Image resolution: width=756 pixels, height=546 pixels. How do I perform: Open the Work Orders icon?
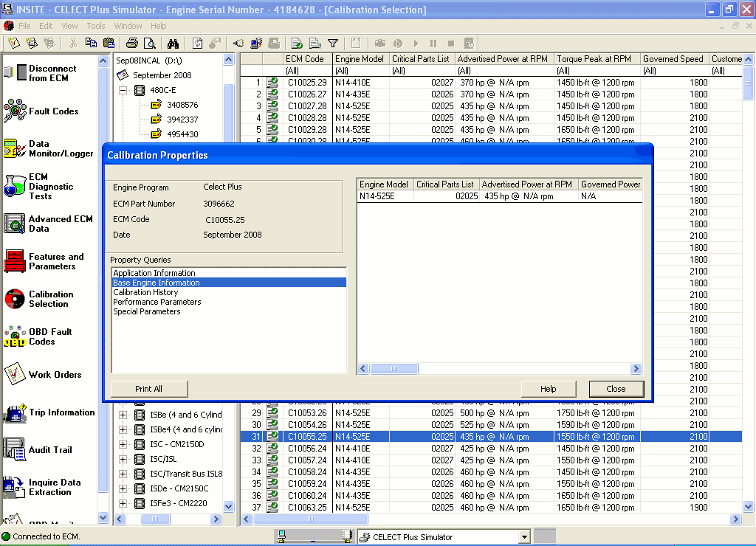coord(15,374)
